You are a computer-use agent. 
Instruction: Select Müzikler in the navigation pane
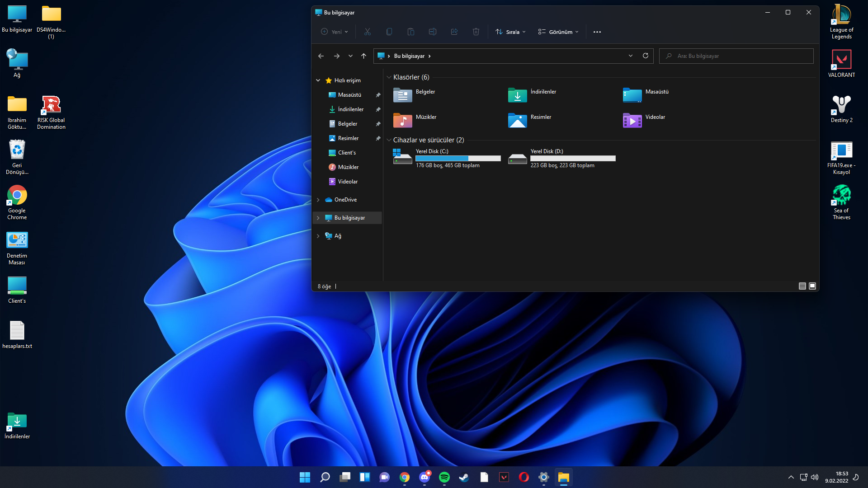(x=348, y=167)
